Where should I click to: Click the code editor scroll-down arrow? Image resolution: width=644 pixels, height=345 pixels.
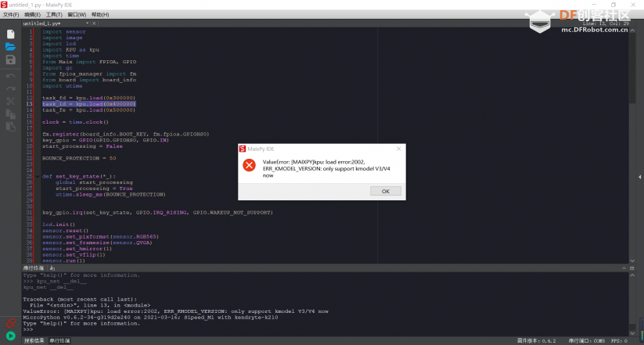(632, 261)
